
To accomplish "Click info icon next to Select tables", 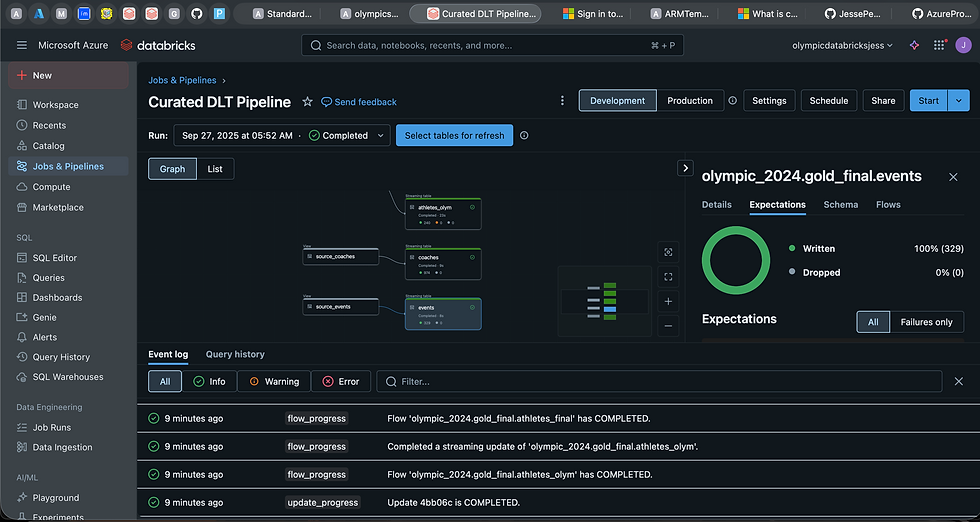I will click(x=524, y=136).
